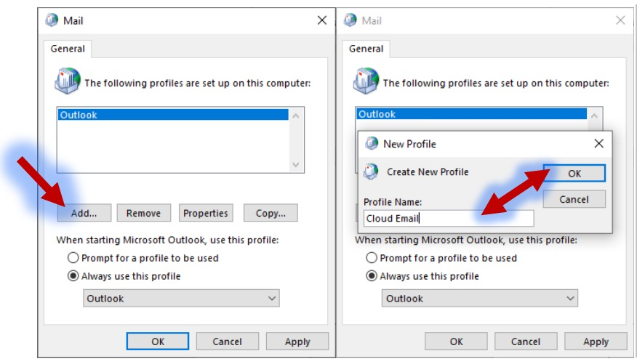637x364 pixels.
Task: Select the Outlook profile in left list
Action: coord(173,115)
